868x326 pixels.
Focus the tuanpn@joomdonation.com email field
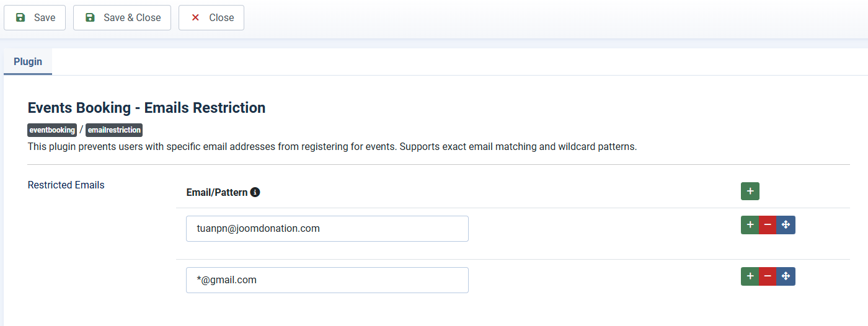[327, 229]
